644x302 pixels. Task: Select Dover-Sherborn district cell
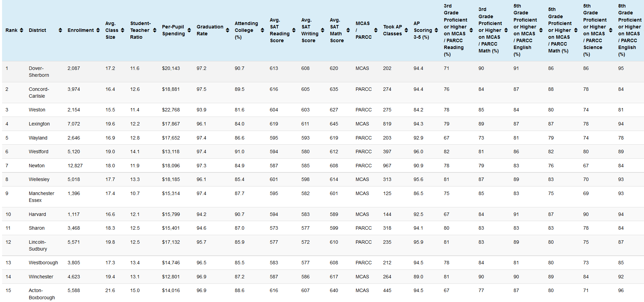pyautogui.click(x=39, y=72)
